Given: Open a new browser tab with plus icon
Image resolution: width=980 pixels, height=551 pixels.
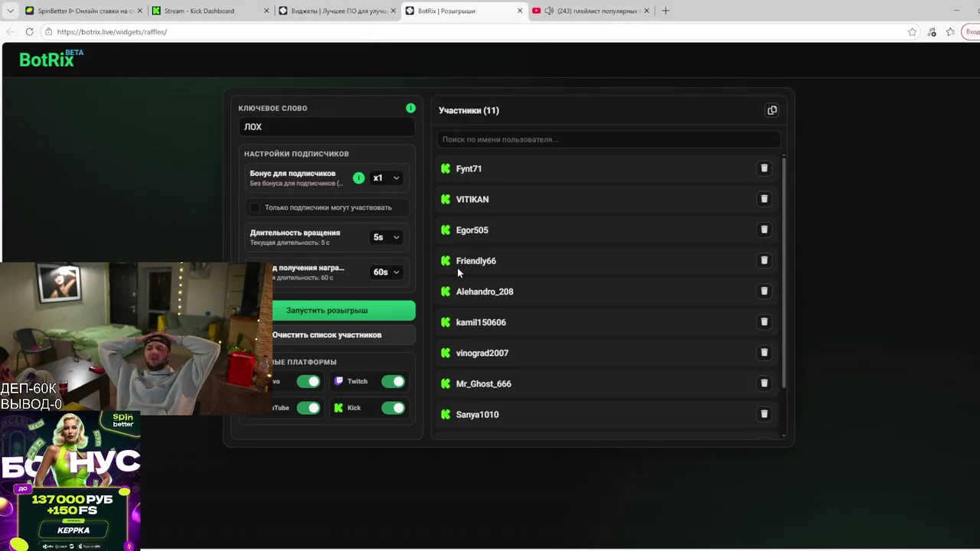Looking at the screenshot, I should click(x=665, y=11).
